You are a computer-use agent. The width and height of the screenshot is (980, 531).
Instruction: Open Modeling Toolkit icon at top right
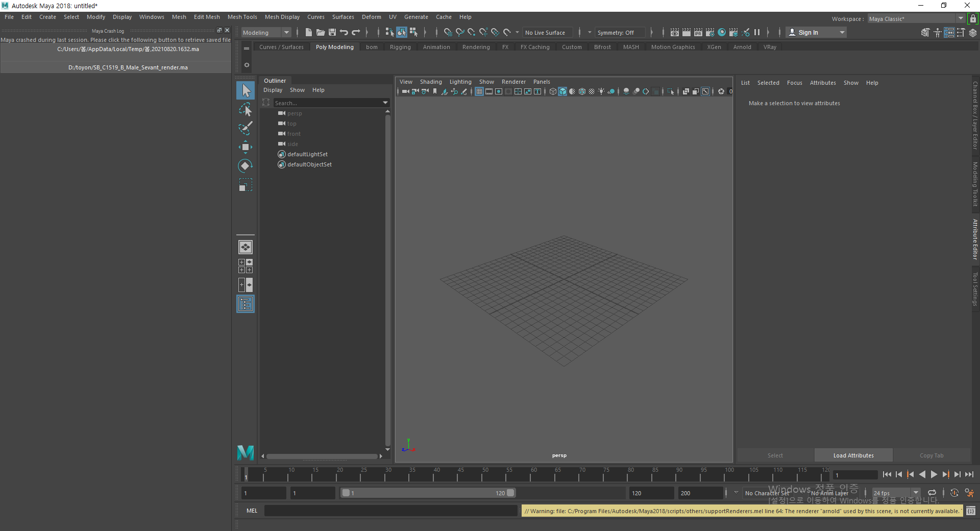(925, 32)
